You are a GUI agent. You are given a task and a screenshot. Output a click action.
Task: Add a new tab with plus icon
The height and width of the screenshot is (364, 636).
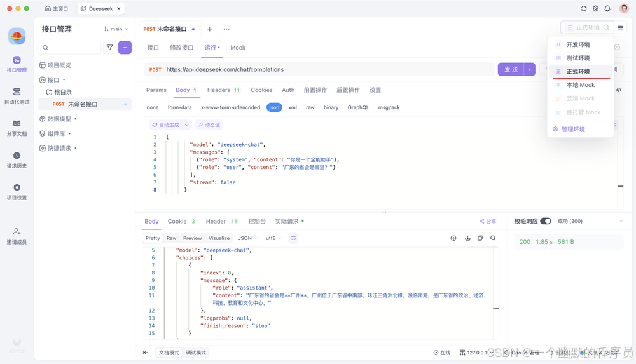click(209, 29)
